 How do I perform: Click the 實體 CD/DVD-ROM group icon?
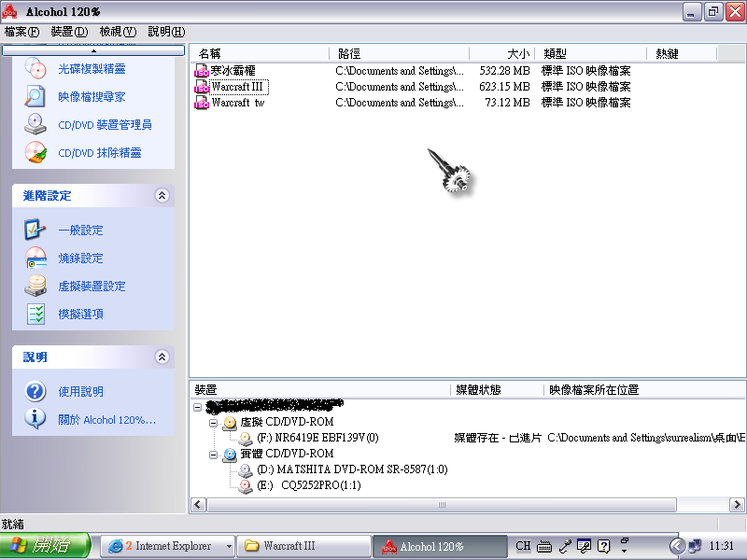[230, 455]
